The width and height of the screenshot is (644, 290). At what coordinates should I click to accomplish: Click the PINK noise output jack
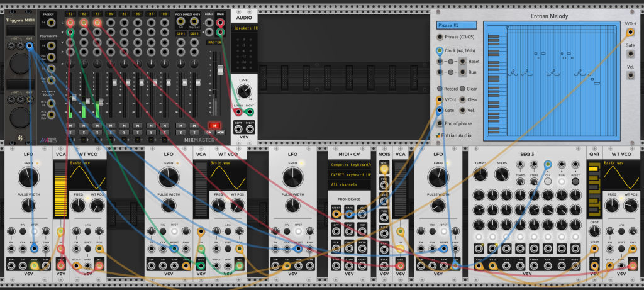[x=384, y=185]
